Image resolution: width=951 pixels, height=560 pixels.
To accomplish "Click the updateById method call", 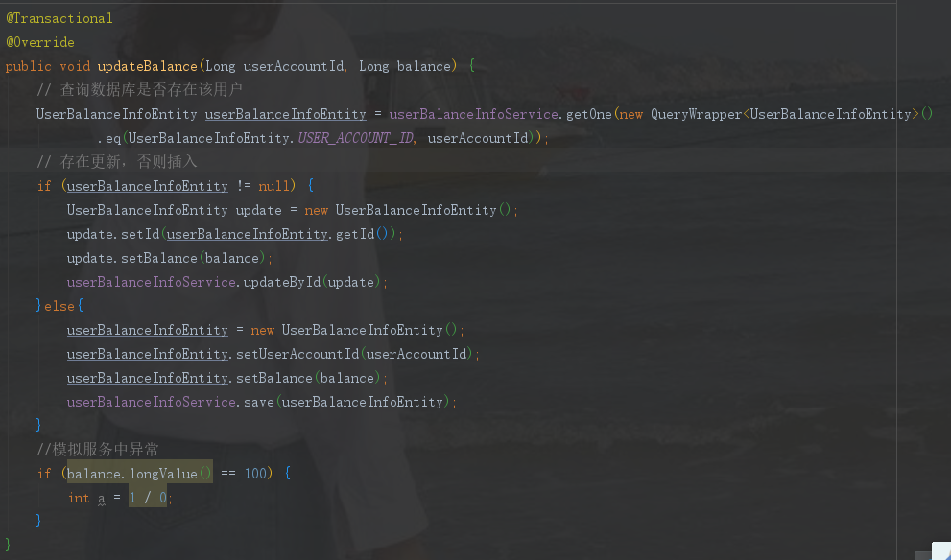I will (x=281, y=283).
